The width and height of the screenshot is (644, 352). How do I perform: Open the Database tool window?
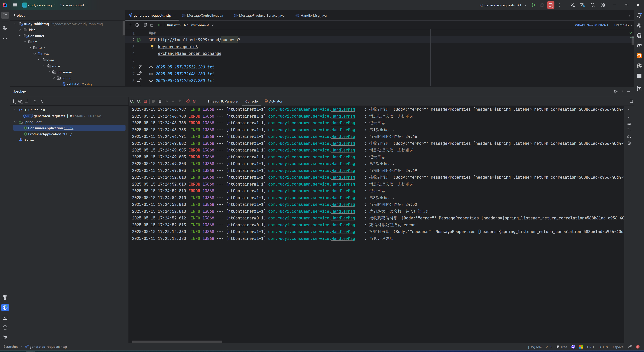tap(639, 36)
